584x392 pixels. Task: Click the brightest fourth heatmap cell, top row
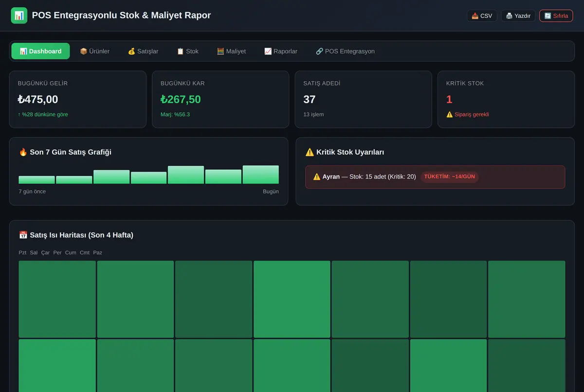(292, 299)
